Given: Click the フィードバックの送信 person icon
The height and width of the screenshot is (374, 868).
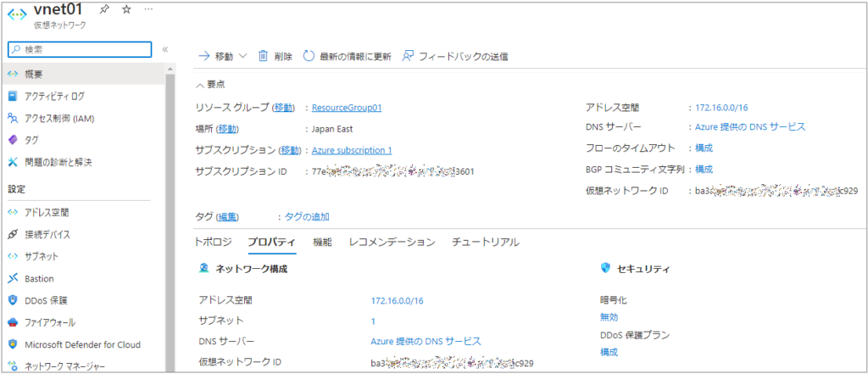Looking at the screenshot, I should (408, 56).
